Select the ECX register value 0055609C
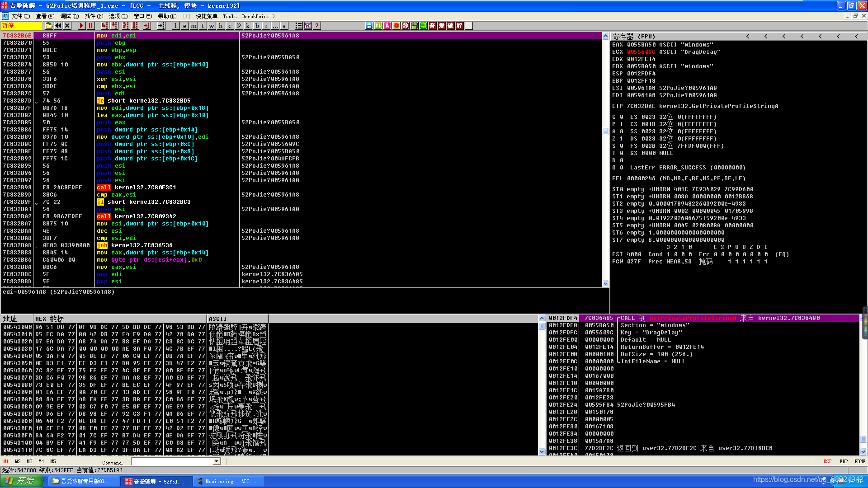Screen dimensions: 868x488 pos(641,52)
